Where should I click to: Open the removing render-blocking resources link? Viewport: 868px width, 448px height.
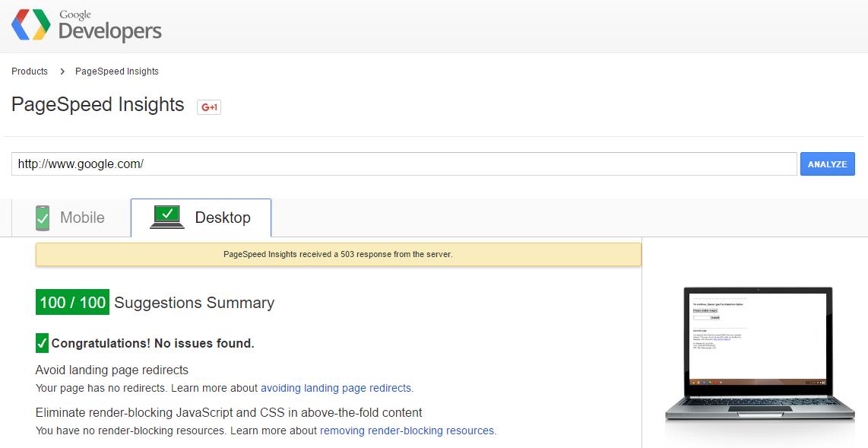tap(407, 431)
